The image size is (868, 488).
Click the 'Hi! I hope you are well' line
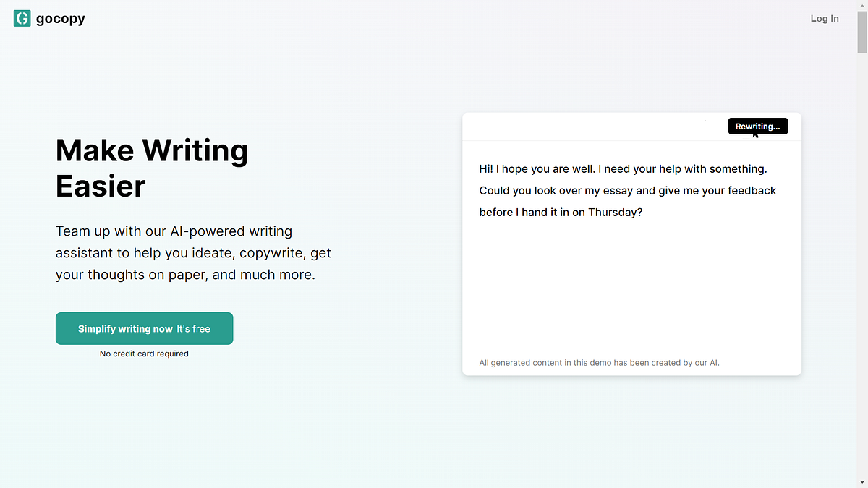tap(622, 169)
